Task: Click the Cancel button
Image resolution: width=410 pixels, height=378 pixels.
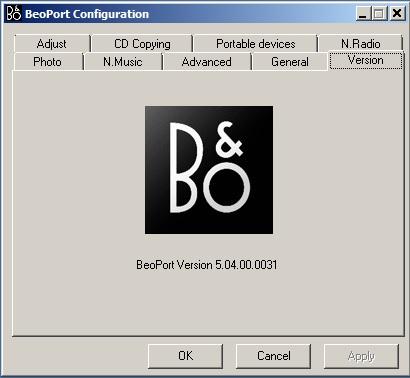Action: [273, 356]
